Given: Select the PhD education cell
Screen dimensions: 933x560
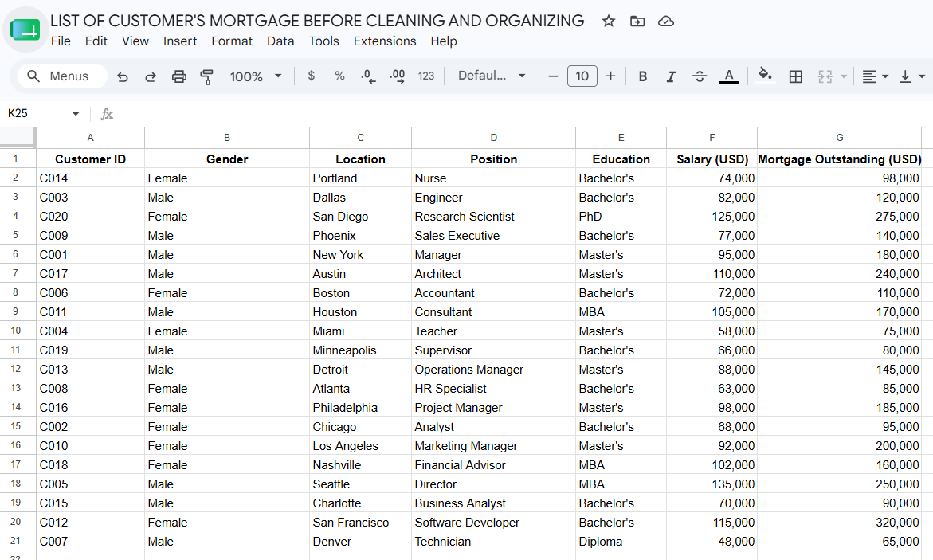Looking at the screenshot, I should point(621,216).
